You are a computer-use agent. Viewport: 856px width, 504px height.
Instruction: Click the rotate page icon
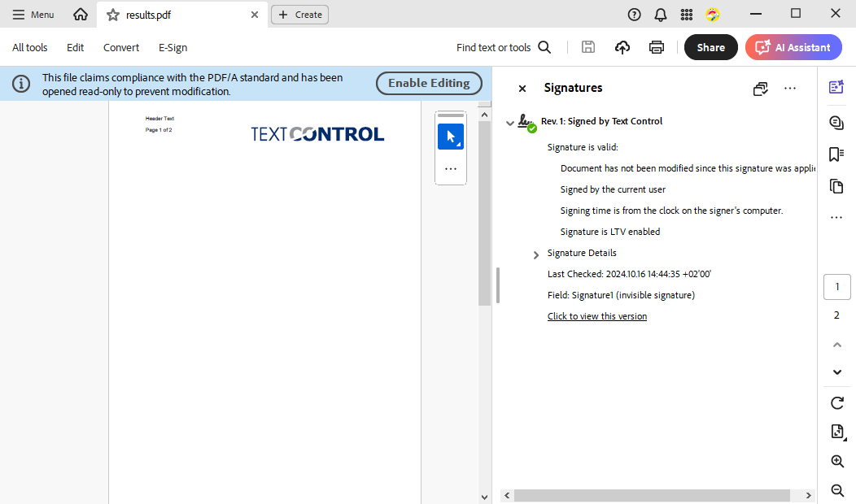(x=837, y=403)
